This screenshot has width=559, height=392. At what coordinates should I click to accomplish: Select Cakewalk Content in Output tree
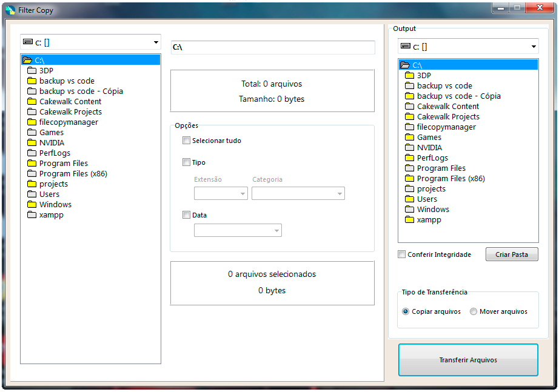coord(448,107)
